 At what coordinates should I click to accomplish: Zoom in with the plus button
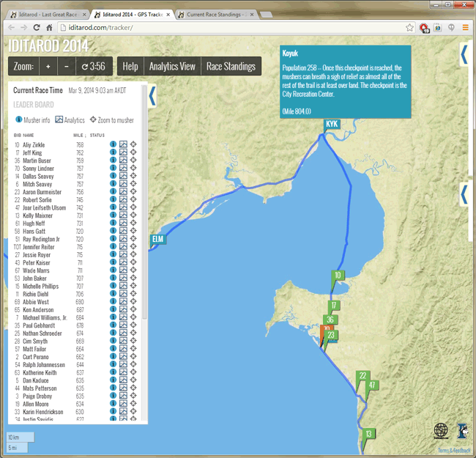click(48, 66)
